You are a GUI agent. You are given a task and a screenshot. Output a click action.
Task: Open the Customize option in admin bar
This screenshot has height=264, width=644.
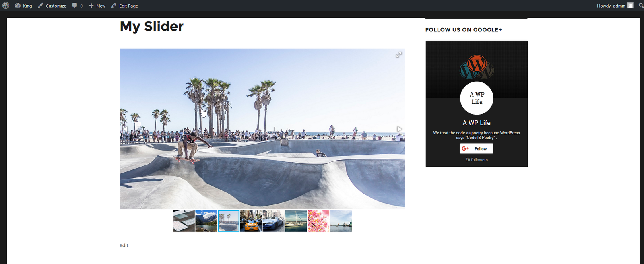pyautogui.click(x=52, y=6)
